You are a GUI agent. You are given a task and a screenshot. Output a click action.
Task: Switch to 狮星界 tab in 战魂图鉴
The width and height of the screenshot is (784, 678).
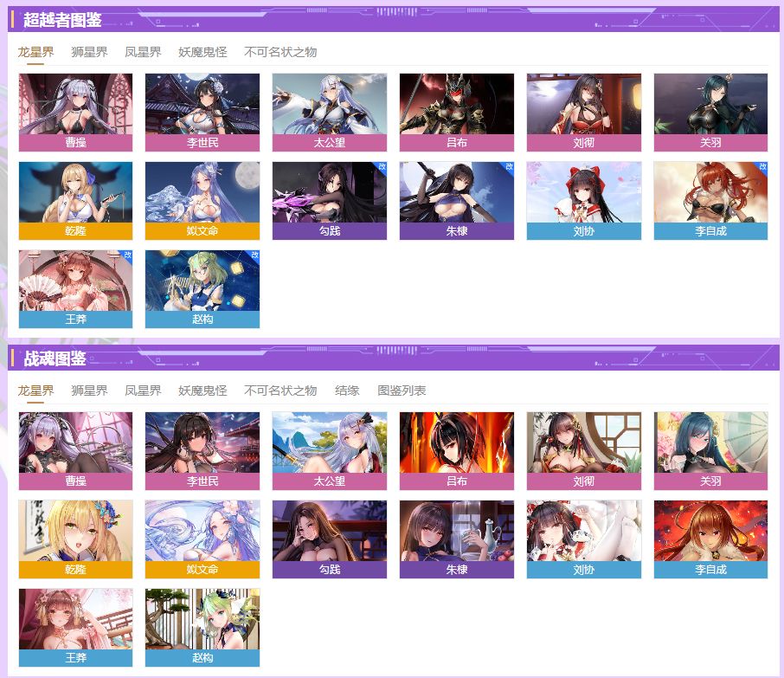pos(89,391)
